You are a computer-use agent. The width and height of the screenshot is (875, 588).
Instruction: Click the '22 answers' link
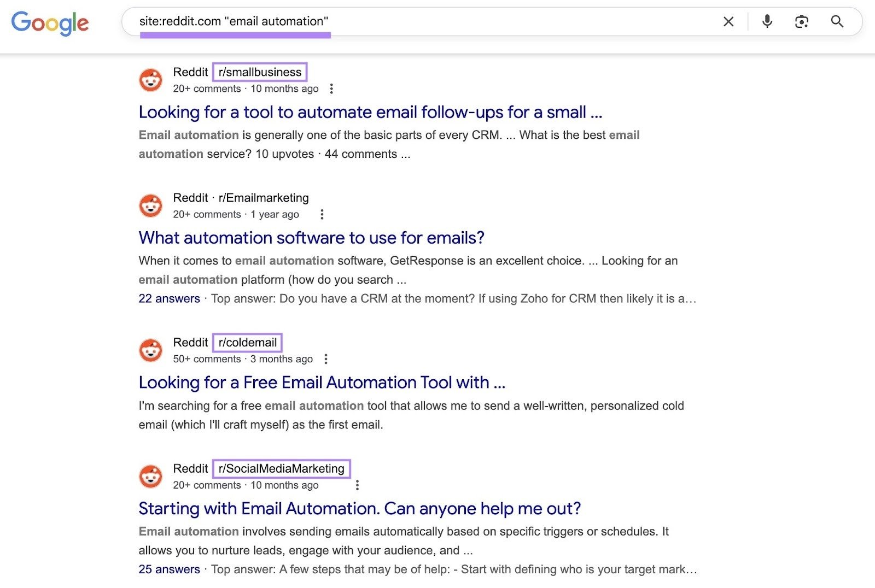[x=170, y=298]
